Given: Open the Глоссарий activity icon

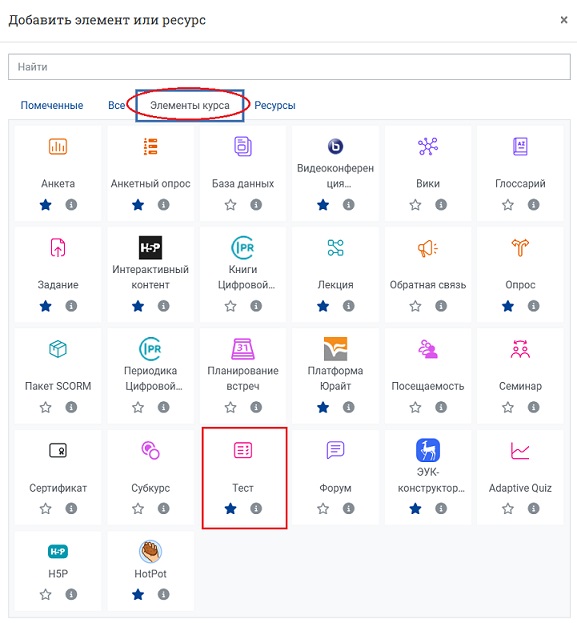Looking at the screenshot, I should click(520, 146).
